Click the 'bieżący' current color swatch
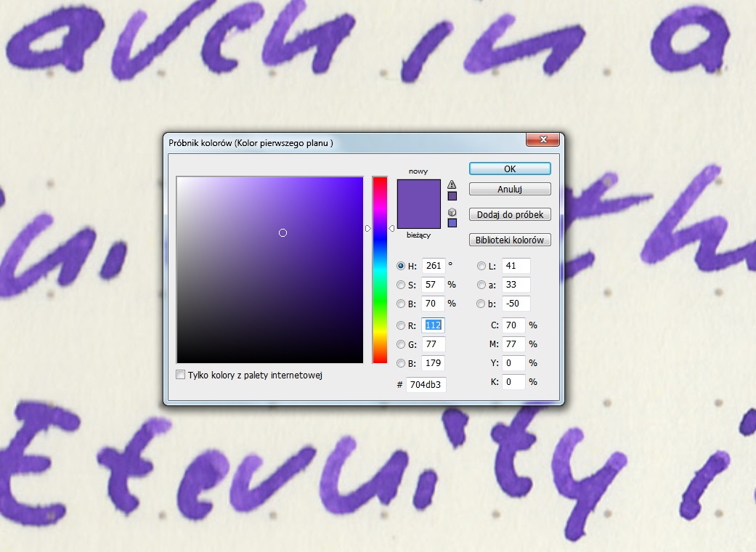Screen dimensions: 756x552 (x=418, y=218)
